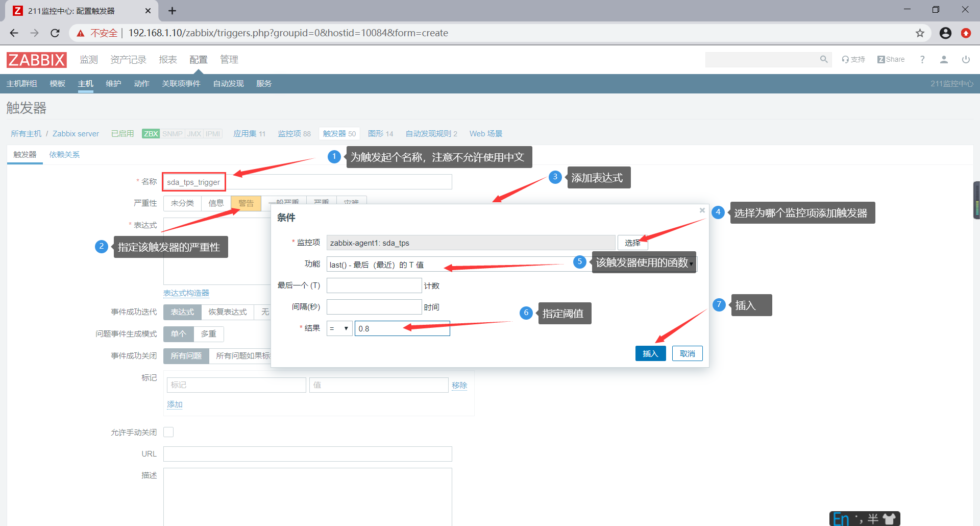Image resolution: width=980 pixels, height=526 pixels.
Task: Select 单个 problem generation mode
Action: pos(179,334)
